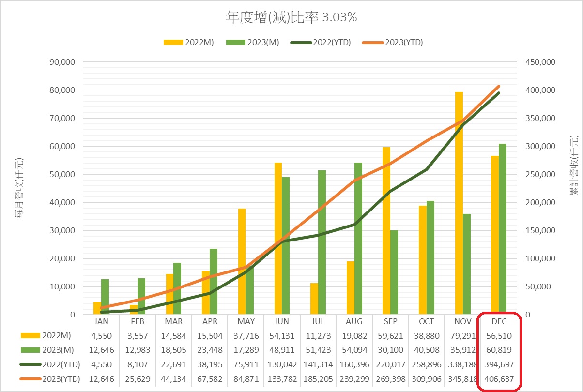Viewport: 583px width, 392px height.
Task: Select the 2022(YTD) legend entry at top
Action: pyautogui.click(x=321, y=42)
